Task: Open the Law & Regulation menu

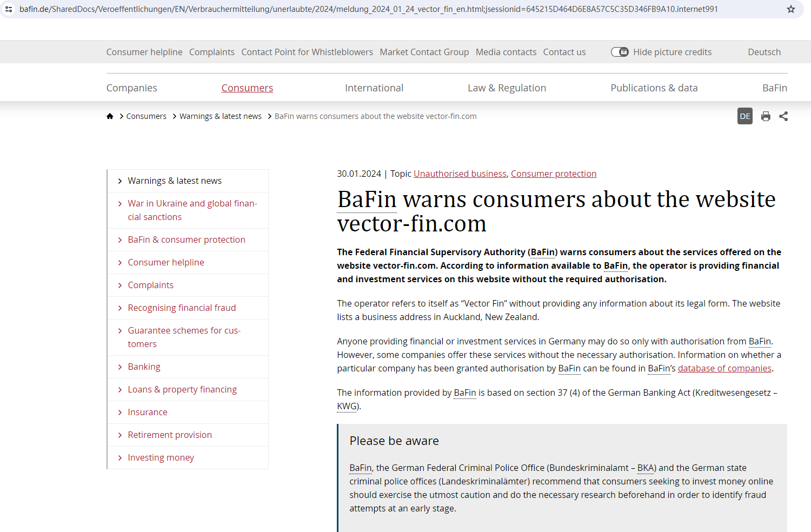Action: [507, 88]
